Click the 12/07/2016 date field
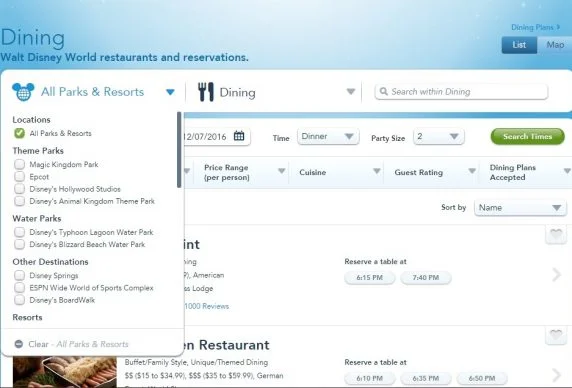572x388 pixels. (x=217, y=136)
